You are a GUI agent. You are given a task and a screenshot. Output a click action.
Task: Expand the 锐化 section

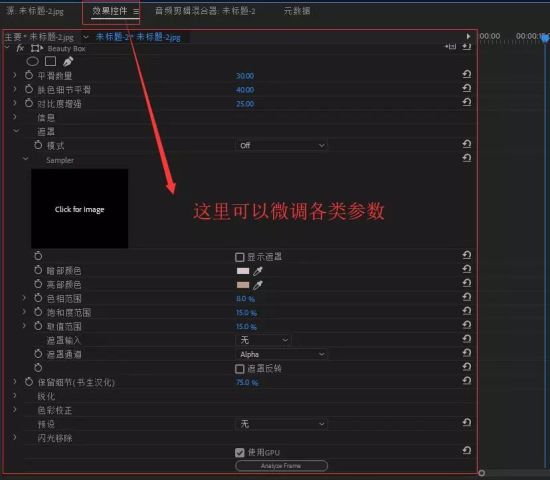[15, 395]
